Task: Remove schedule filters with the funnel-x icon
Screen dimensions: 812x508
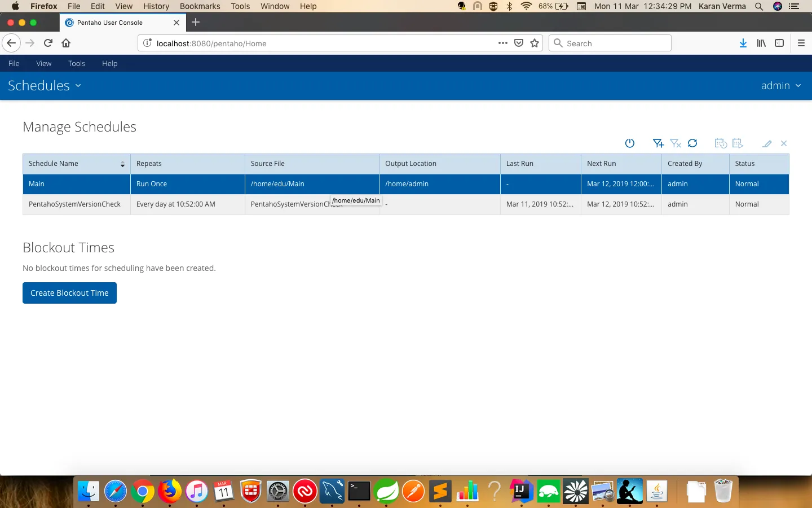Action: 676,143
